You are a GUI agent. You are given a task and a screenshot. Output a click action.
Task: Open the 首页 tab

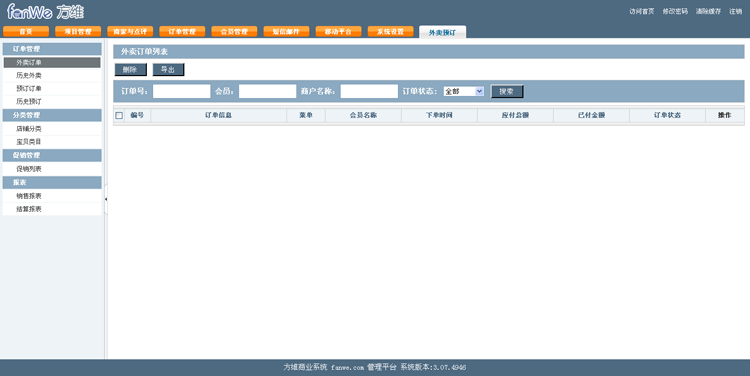[x=26, y=32]
